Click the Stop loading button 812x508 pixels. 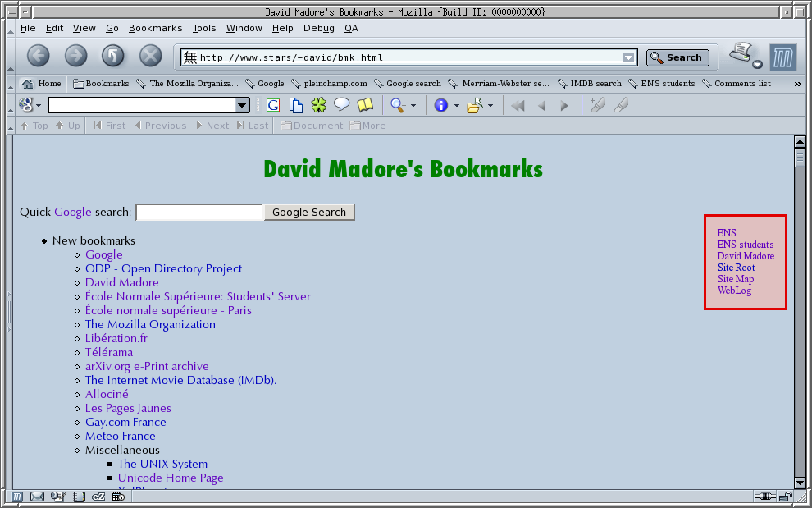pos(150,56)
